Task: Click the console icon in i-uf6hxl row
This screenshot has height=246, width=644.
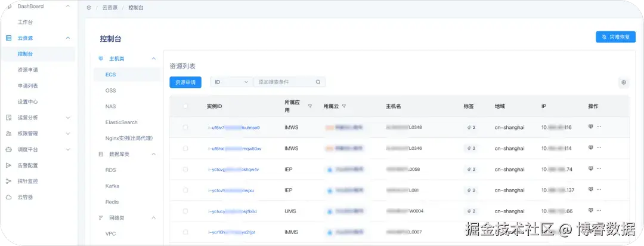Action: [x=591, y=147]
